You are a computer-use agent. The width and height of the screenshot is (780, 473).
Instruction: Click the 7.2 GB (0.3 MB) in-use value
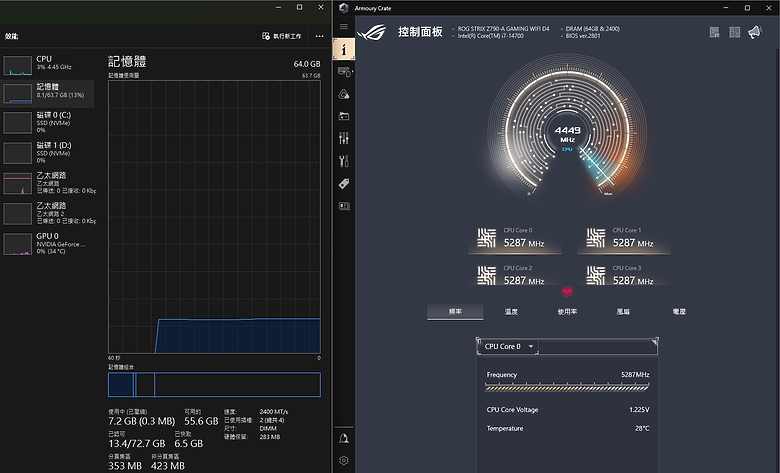pyautogui.click(x=142, y=421)
